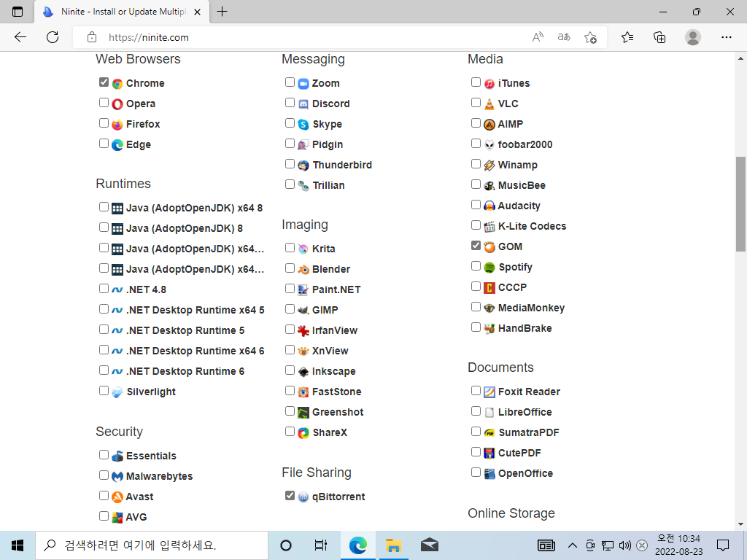Check the Firefox checkbox

point(104,122)
